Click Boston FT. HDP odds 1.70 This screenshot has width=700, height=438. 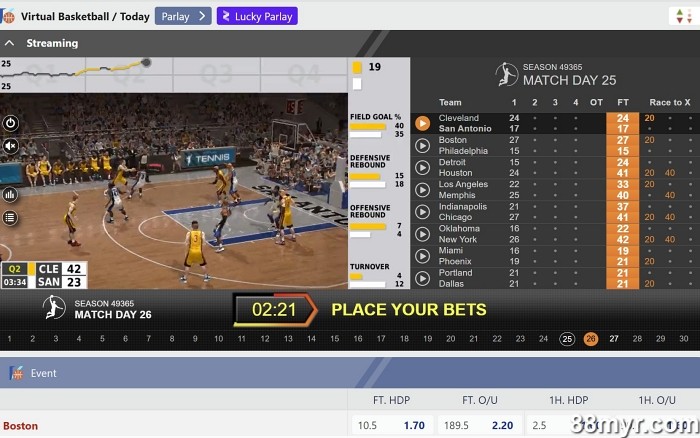coord(414,425)
